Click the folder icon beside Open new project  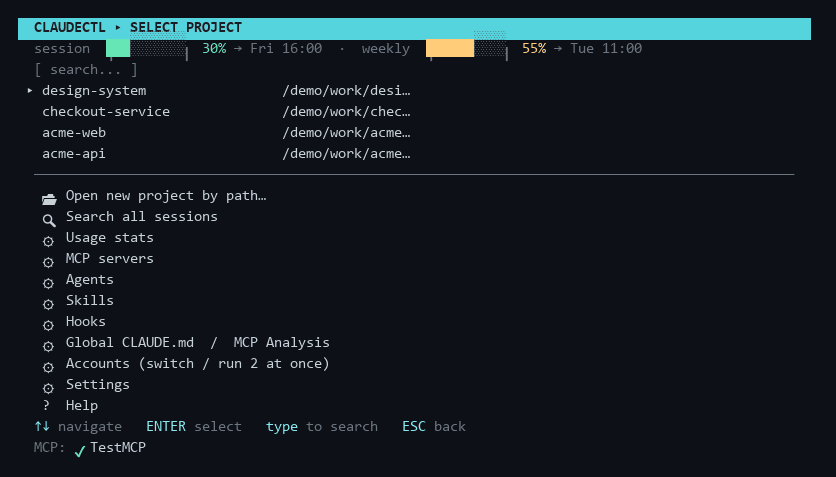(x=49, y=199)
